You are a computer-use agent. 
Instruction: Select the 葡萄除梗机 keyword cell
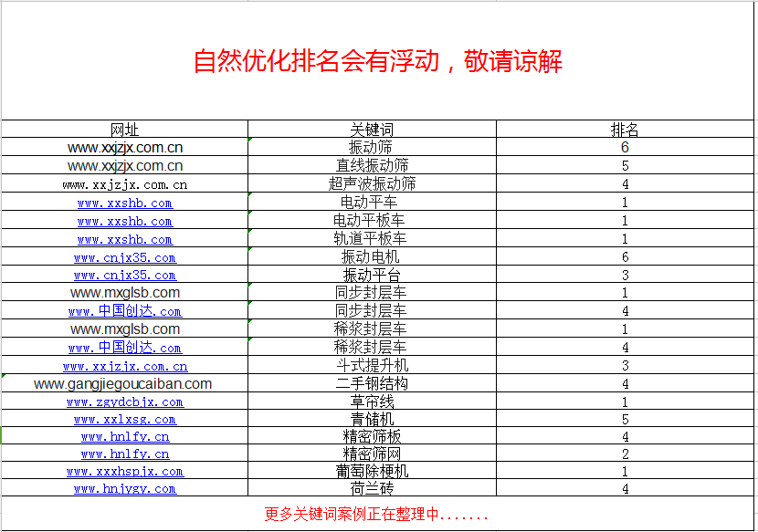(372, 472)
